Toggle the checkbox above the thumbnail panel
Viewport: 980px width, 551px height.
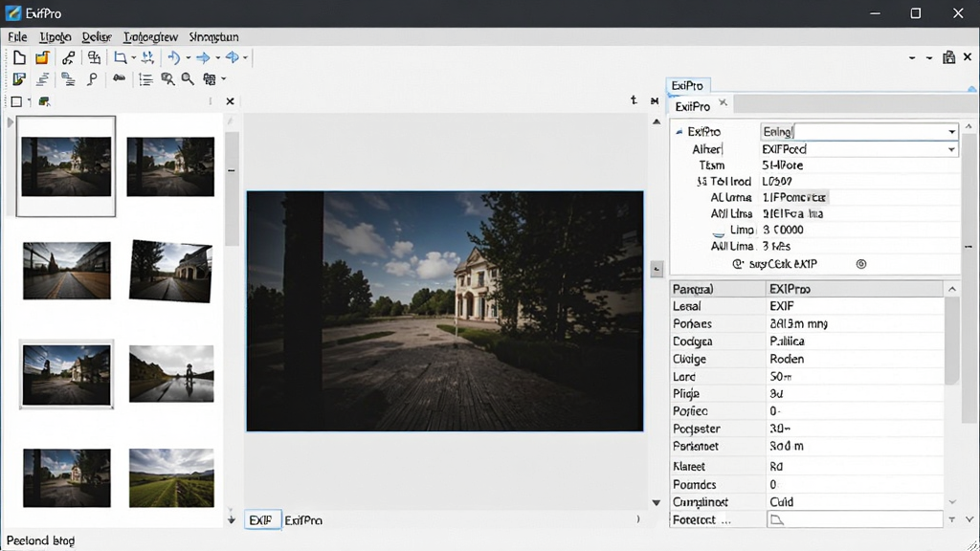pyautogui.click(x=17, y=101)
